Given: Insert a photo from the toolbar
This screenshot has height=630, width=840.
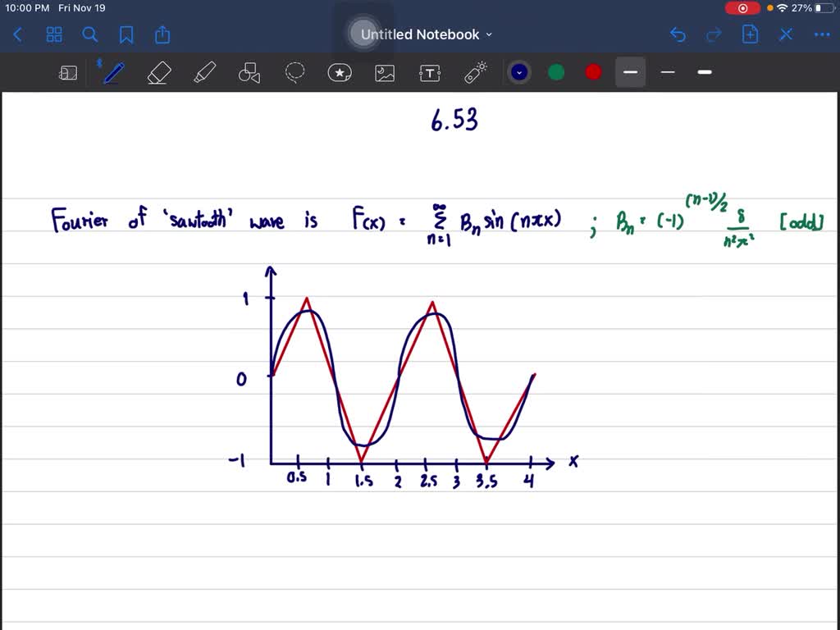Looking at the screenshot, I should 385,72.
